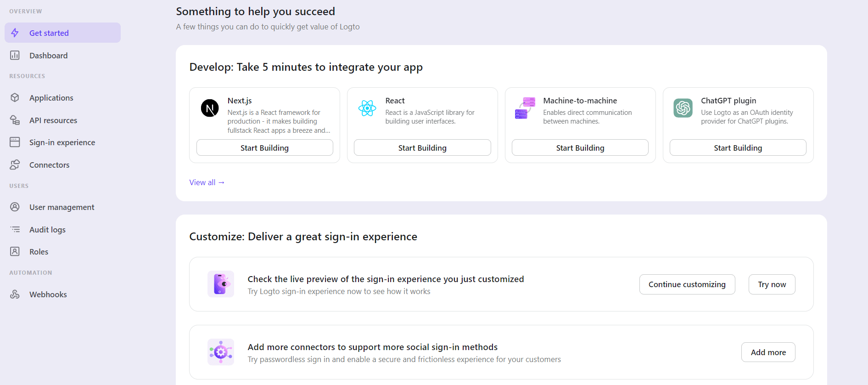Open User management page
Viewport: 868px width, 385px height.
pyautogui.click(x=62, y=207)
